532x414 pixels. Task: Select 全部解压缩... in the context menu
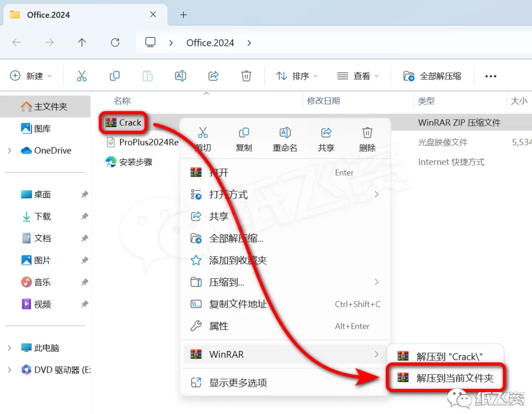click(x=285, y=238)
